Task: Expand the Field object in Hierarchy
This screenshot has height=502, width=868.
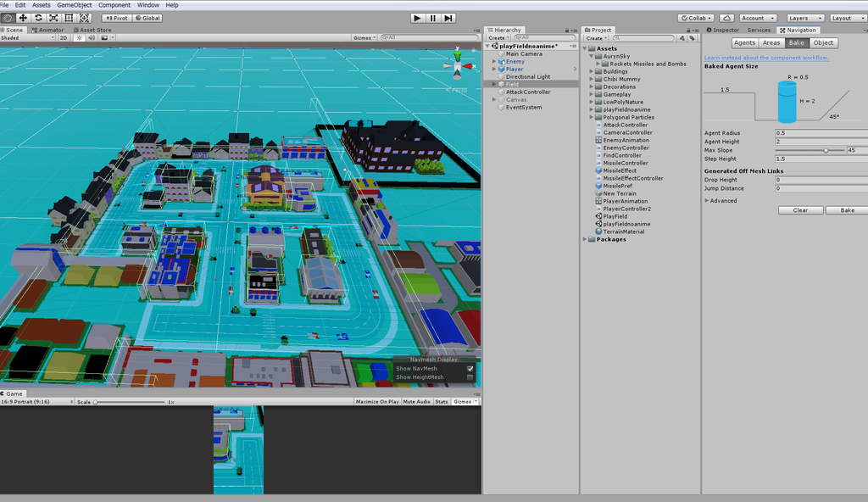Action: point(494,84)
